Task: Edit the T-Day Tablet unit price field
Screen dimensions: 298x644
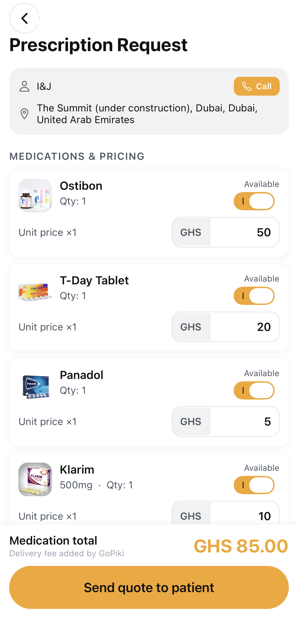Action: click(245, 327)
